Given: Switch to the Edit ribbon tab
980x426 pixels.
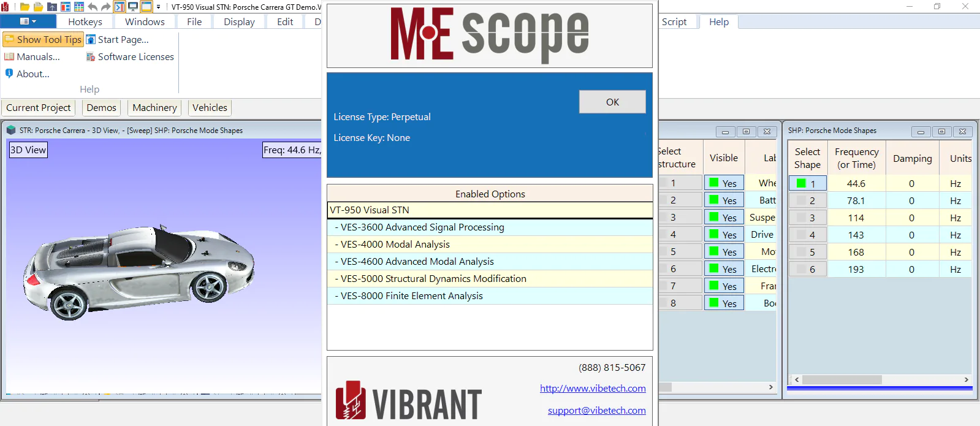Looking at the screenshot, I should tap(285, 21).
